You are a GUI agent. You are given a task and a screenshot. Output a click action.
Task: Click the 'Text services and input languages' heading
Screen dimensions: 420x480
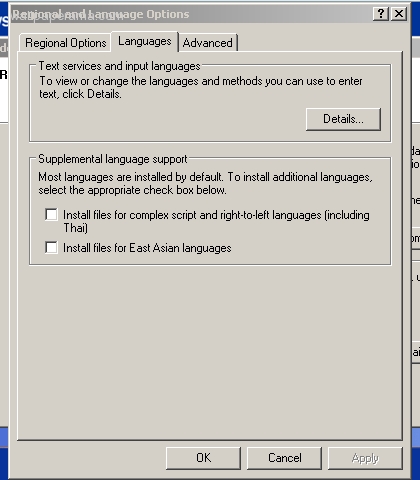click(x=119, y=66)
